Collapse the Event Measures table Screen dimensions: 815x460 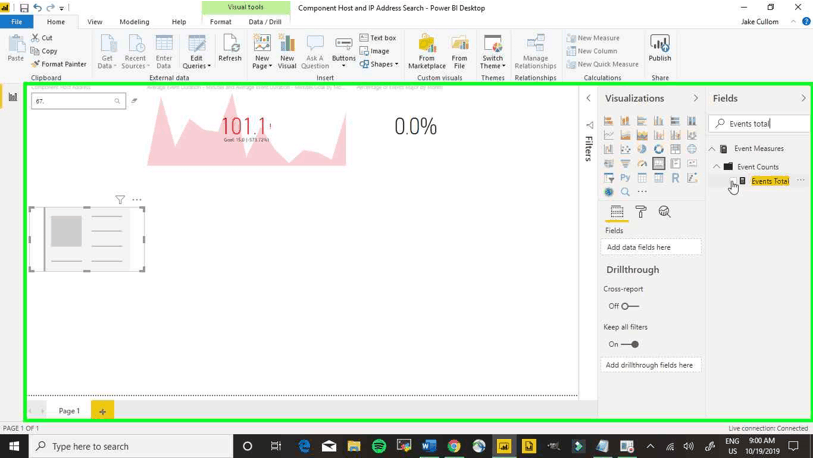[712, 149]
